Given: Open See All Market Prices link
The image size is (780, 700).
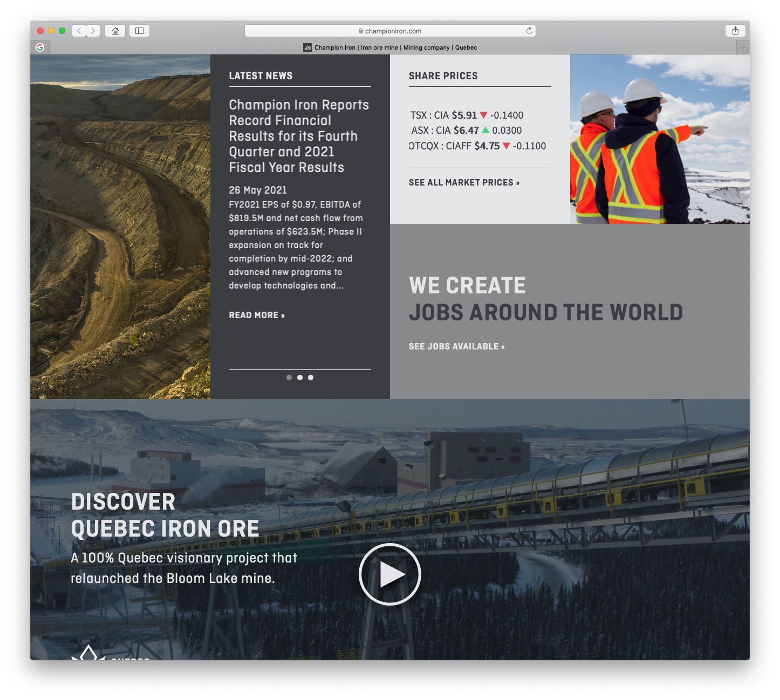Looking at the screenshot, I should [464, 182].
